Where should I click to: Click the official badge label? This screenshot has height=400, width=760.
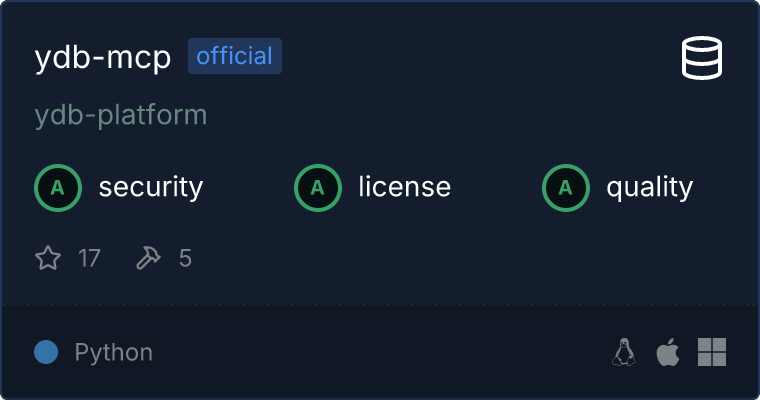point(235,56)
